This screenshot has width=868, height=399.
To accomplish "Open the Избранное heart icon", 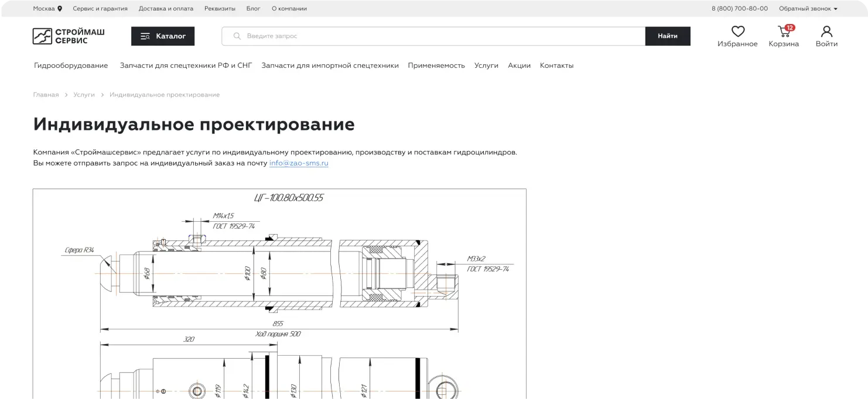I will pos(737,32).
